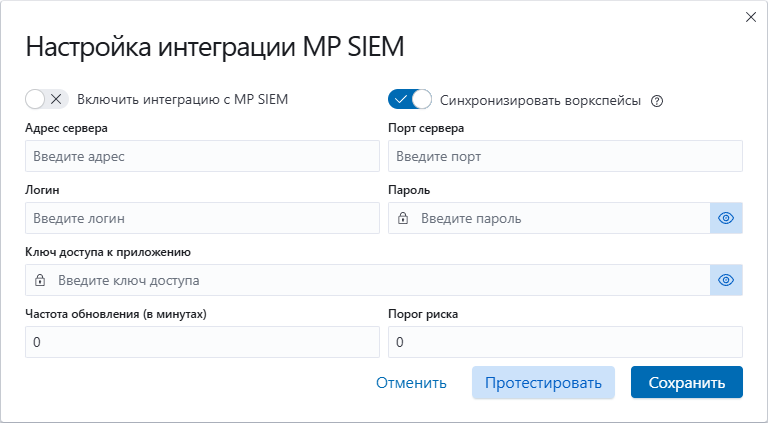Edit the update frequency in minutes
The width and height of the screenshot is (768, 423).
(x=202, y=342)
